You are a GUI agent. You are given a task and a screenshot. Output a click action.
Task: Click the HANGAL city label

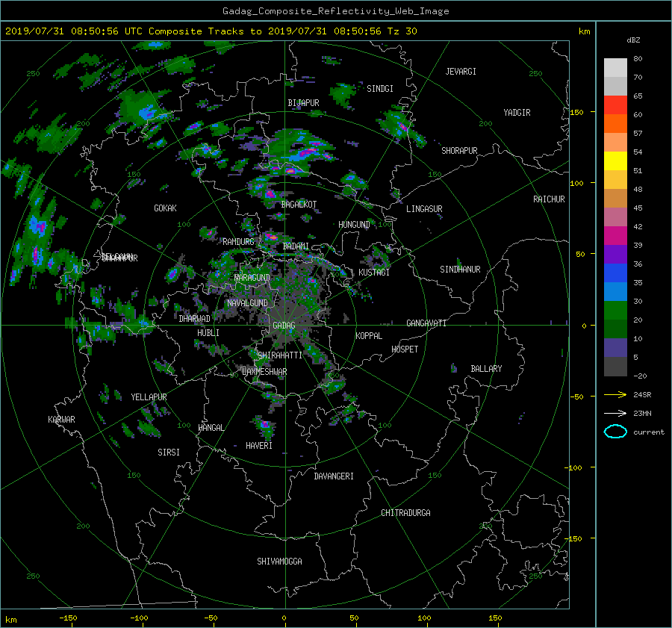tap(211, 428)
